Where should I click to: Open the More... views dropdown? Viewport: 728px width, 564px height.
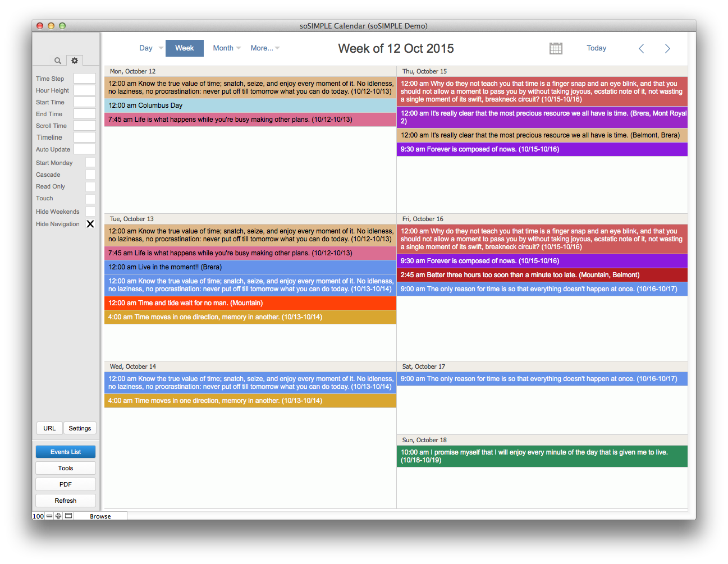pos(264,48)
